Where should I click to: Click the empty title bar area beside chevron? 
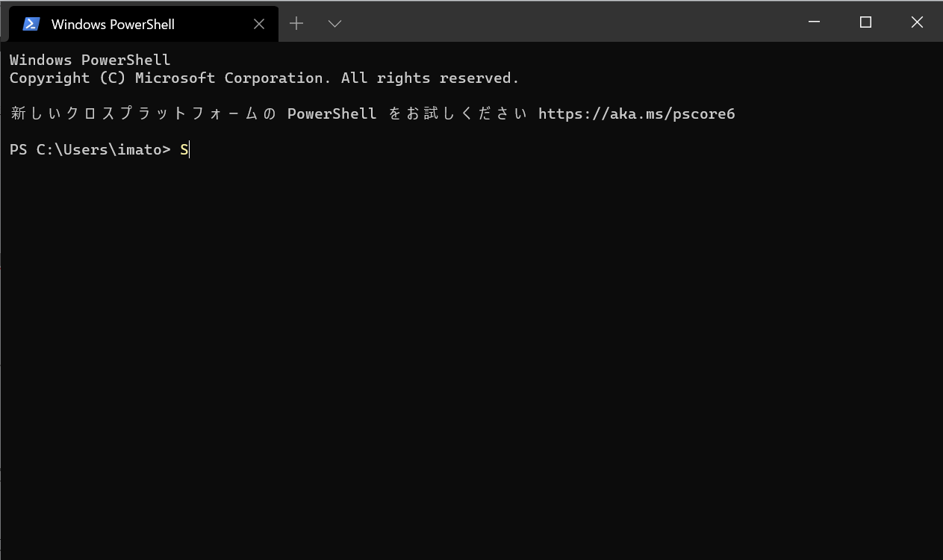tap(567, 22)
